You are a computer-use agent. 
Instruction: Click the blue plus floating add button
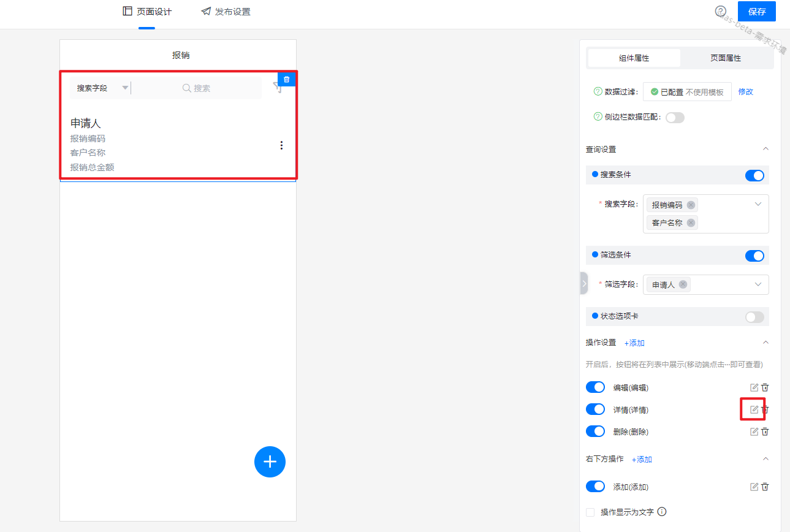270,462
